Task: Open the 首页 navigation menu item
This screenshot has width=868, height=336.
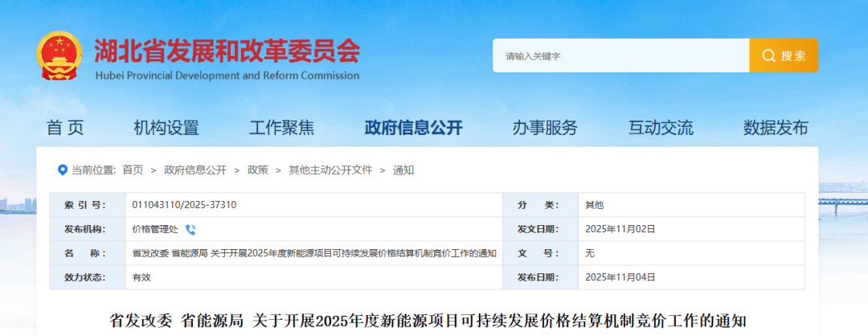Action: tap(65, 128)
